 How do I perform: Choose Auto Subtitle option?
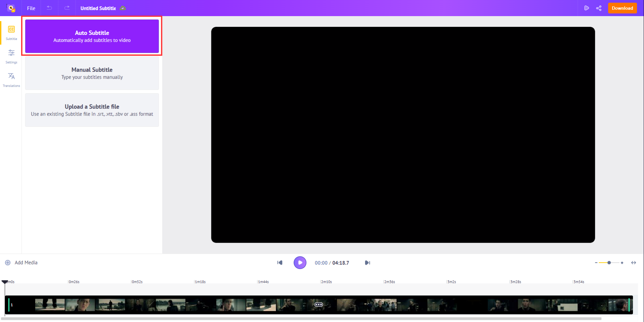[x=92, y=36]
